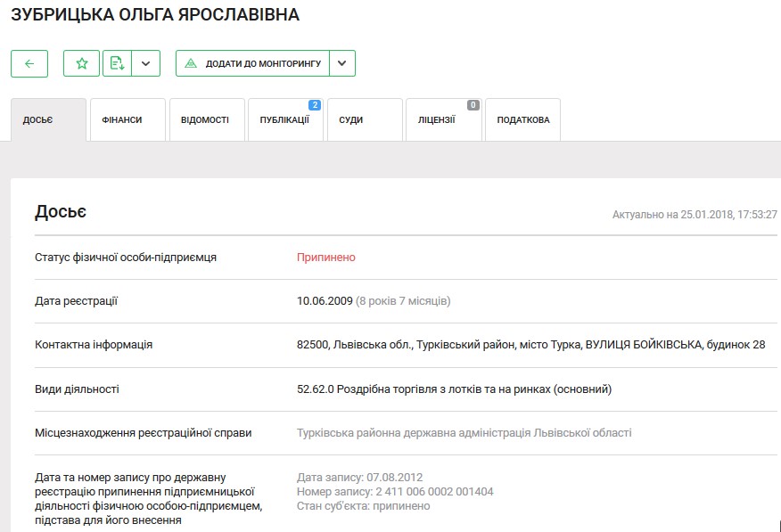Add to favorites with the star icon
Screen dimensions: 781x532
[x=81, y=63]
